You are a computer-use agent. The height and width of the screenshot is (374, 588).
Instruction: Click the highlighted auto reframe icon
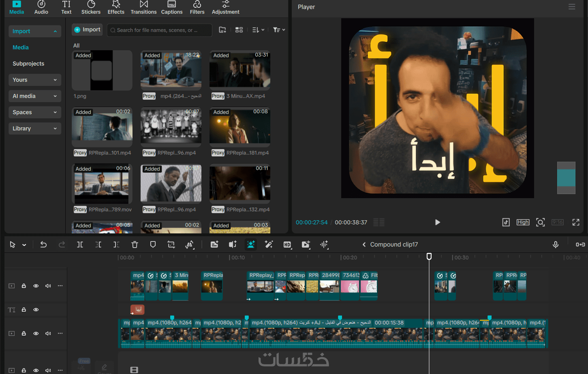click(x=251, y=244)
